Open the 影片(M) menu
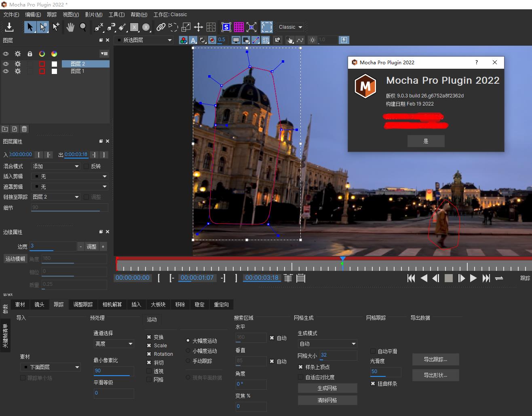 [94, 15]
